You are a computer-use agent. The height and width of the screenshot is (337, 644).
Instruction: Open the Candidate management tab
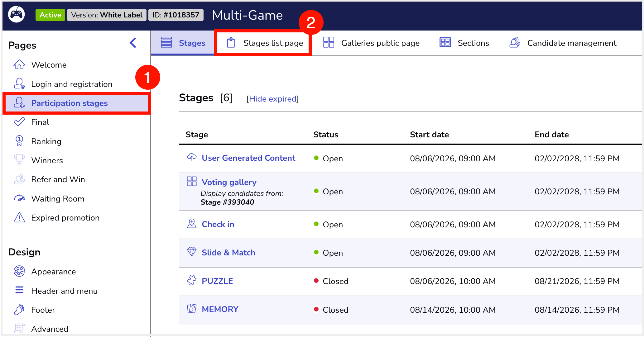pyautogui.click(x=563, y=43)
